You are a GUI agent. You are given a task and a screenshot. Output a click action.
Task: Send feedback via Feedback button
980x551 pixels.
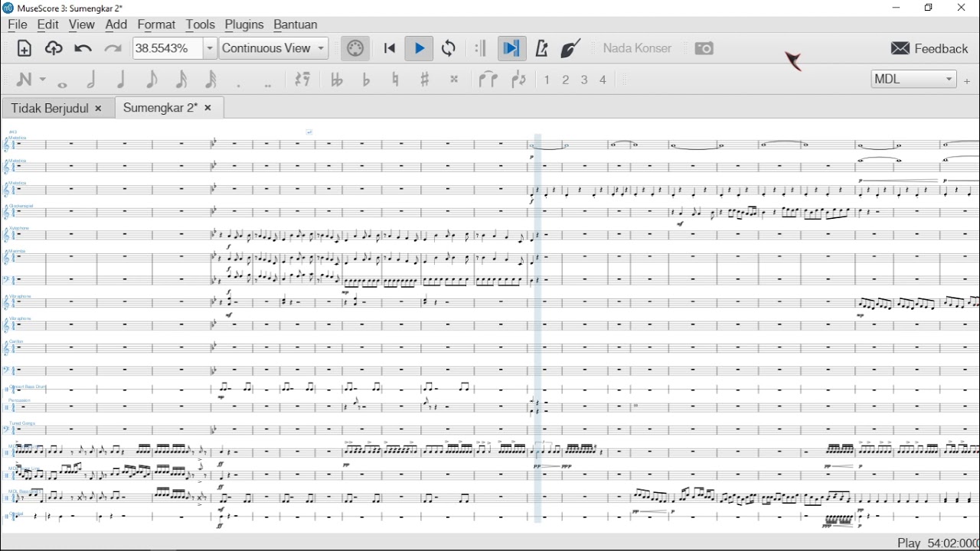point(930,48)
